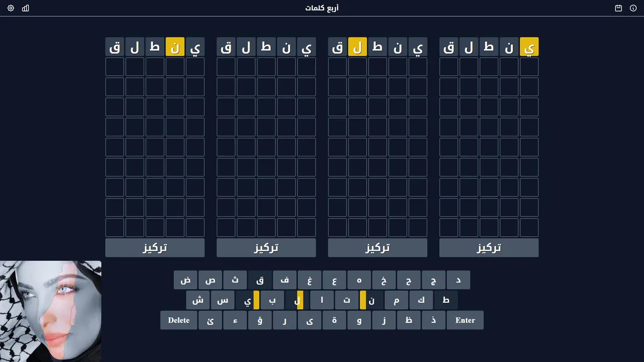Tap the خ key
The height and width of the screenshot is (362, 644).
click(384, 280)
